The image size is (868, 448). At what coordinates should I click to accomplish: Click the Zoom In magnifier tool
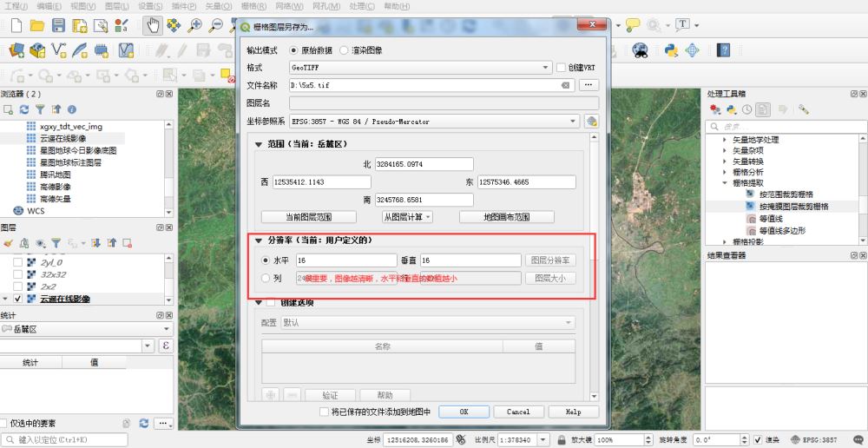(195, 25)
